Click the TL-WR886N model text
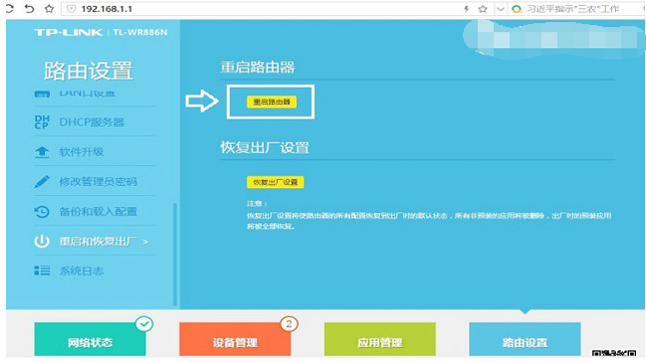Screen dimensions: 646x362 pyautogui.click(x=140, y=32)
